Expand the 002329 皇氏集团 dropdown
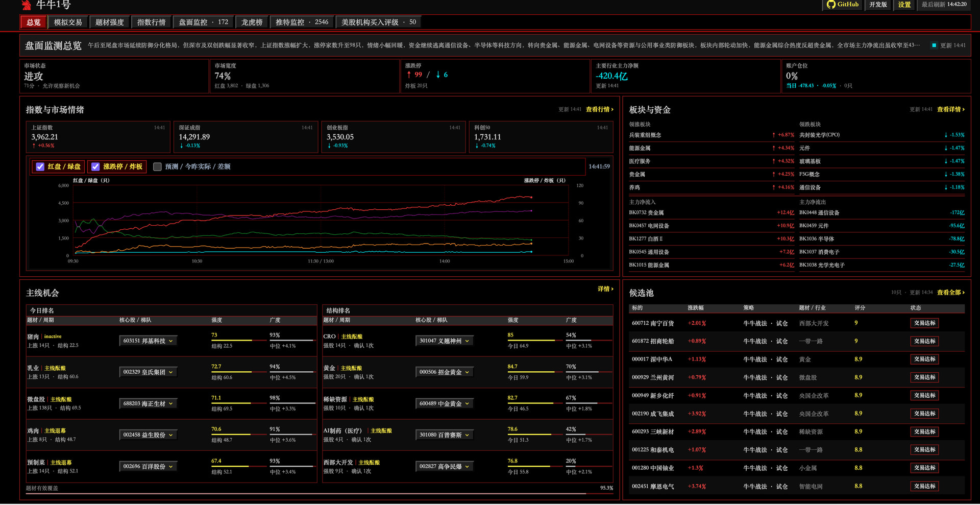This screenshot has height=505, width=980. click(x=148, y=372)
